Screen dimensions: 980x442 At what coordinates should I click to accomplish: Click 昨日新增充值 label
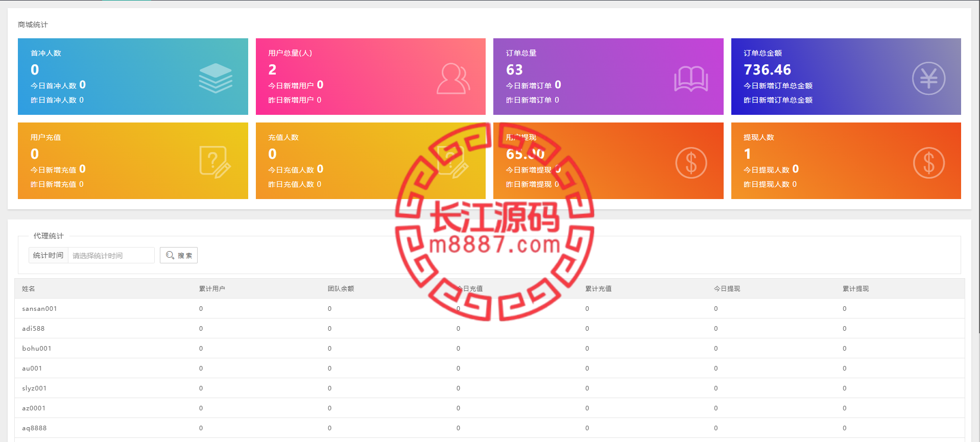(54, 184)
